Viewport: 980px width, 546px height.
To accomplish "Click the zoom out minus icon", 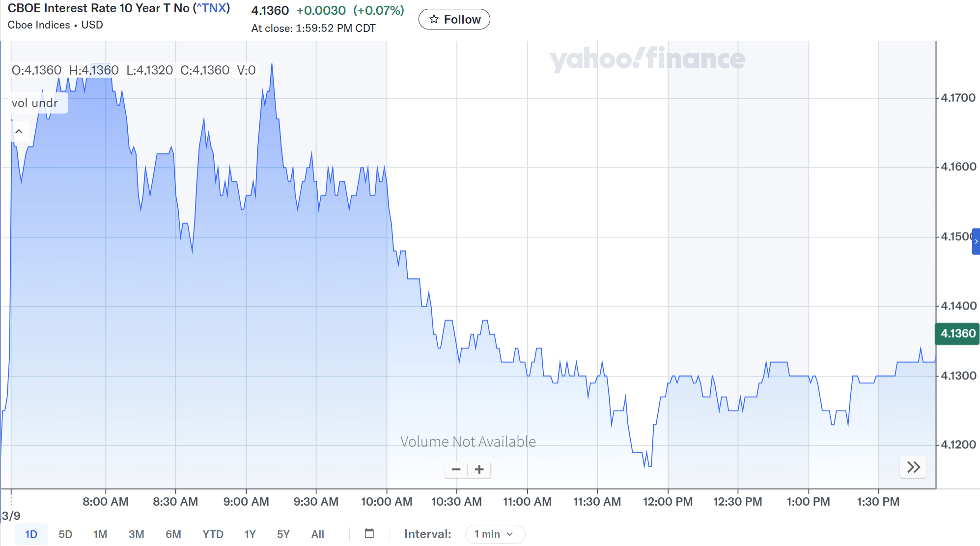I will click(x=456, y=469).
